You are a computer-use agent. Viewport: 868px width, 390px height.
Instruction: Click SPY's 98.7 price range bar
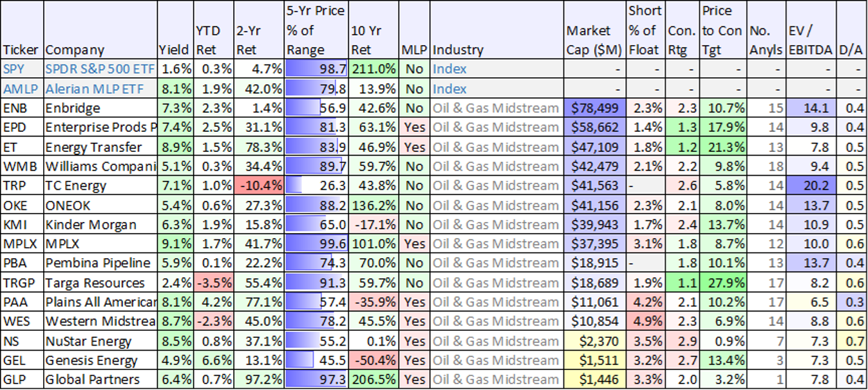[316, 69]
